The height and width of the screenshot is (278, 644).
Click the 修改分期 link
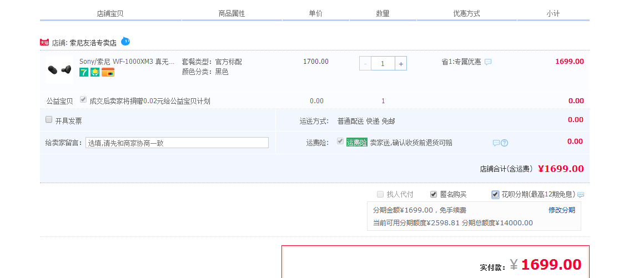coord(562,210)
